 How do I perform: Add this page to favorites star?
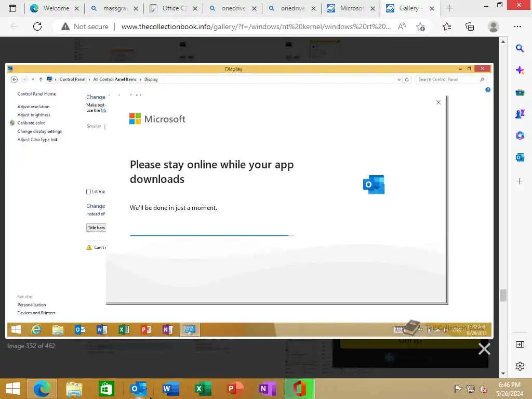coord(421,27)
